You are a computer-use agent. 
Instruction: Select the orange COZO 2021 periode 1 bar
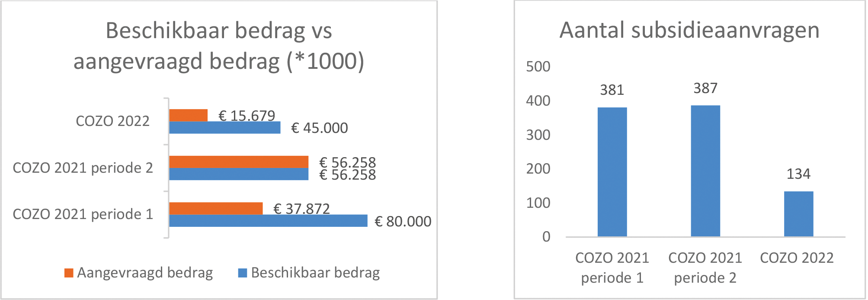click(215, 208)
